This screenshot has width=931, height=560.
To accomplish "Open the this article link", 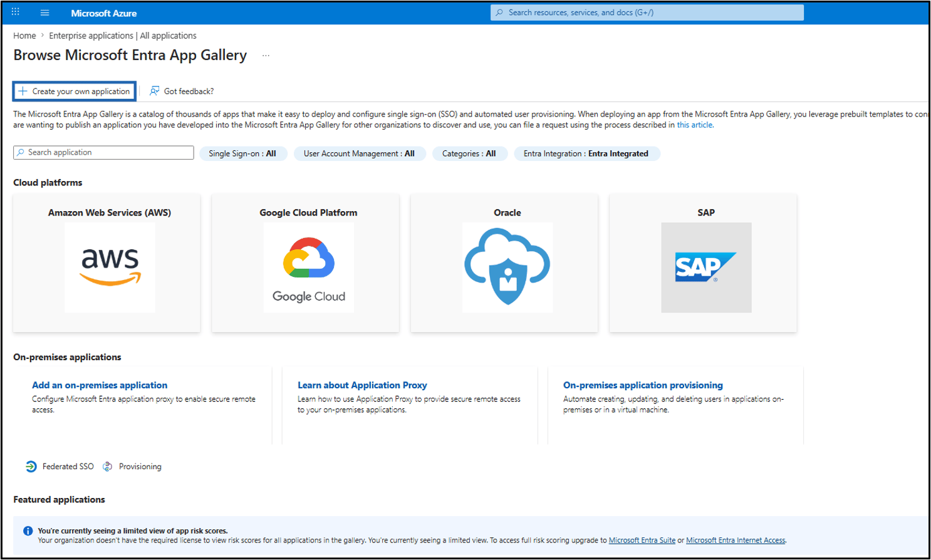I will click(694, 125).
